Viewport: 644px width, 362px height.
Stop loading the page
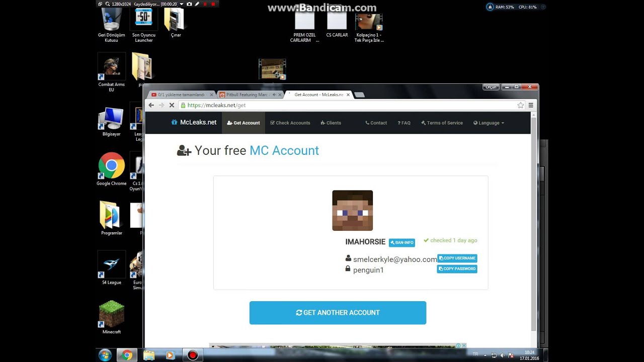[x=172, y=105]
